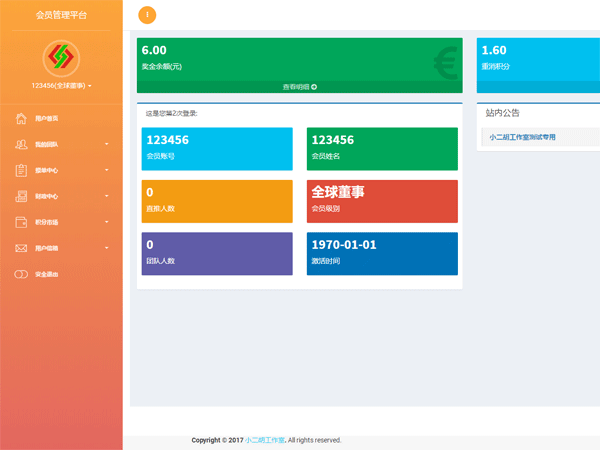The height and width of the screenshot is (450, 600).
Task: Expand the 财务中心 submenu arrow
Action: pyautogui.click(x=106, y=197)
